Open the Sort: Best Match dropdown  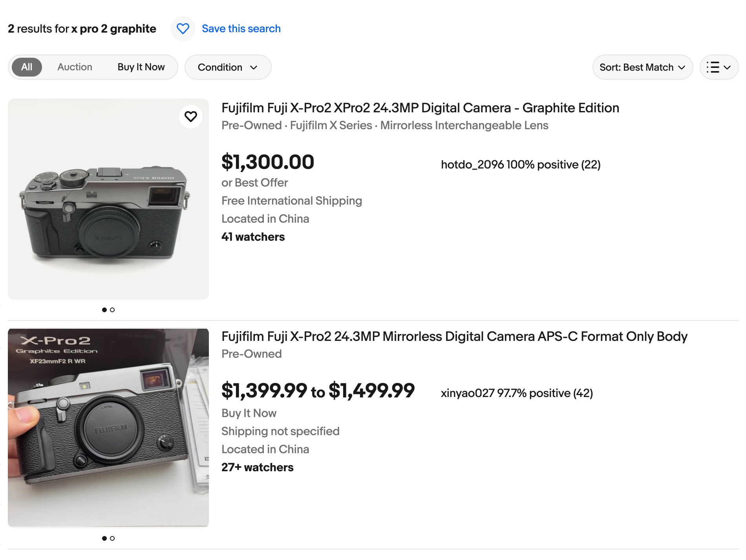[643, 67]
